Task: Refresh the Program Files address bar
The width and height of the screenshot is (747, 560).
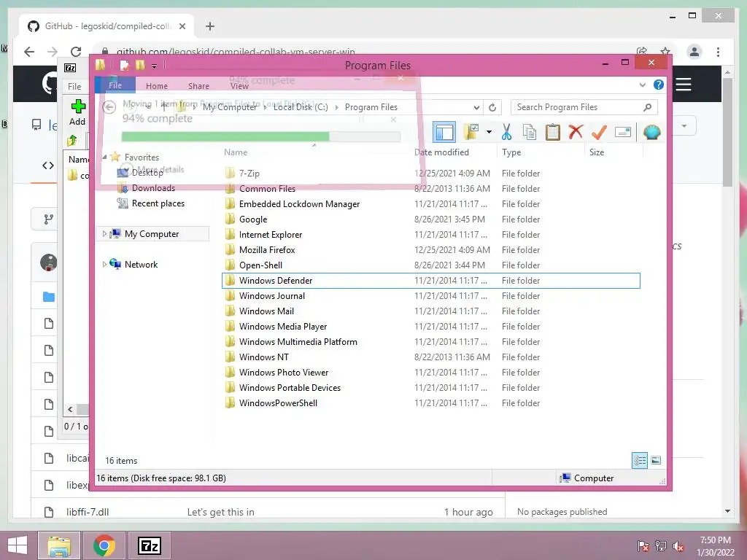Action: coord(492,108)
